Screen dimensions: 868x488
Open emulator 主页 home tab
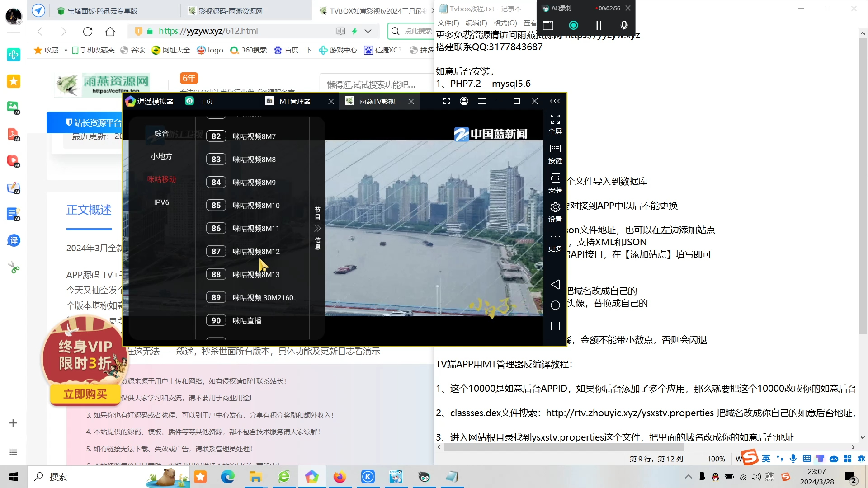point(199,101)
